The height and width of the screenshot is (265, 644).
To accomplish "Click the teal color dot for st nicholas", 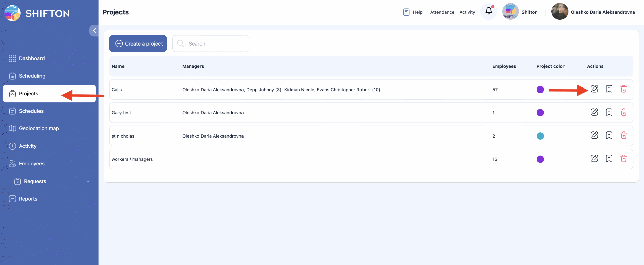I will click(540, 136).
